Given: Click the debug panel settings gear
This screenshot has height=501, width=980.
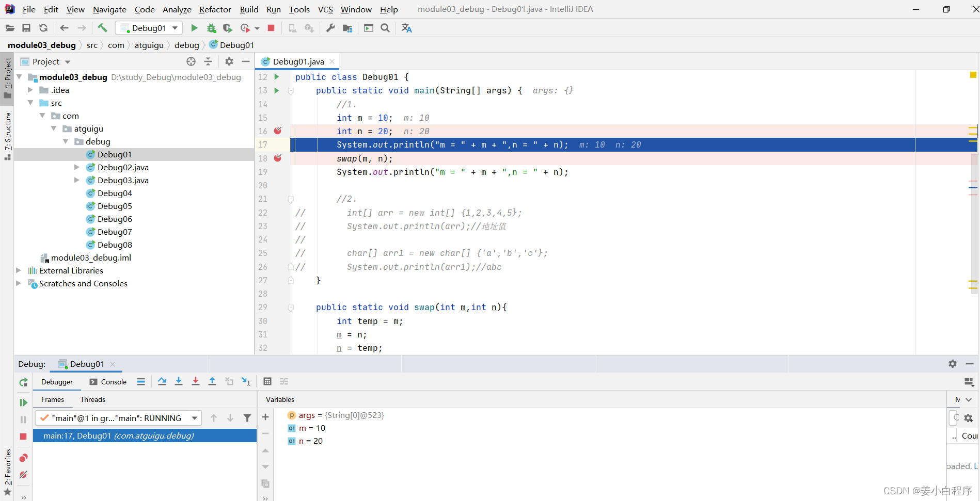Looking at the screenshot, I should click(x=953, y=364).
